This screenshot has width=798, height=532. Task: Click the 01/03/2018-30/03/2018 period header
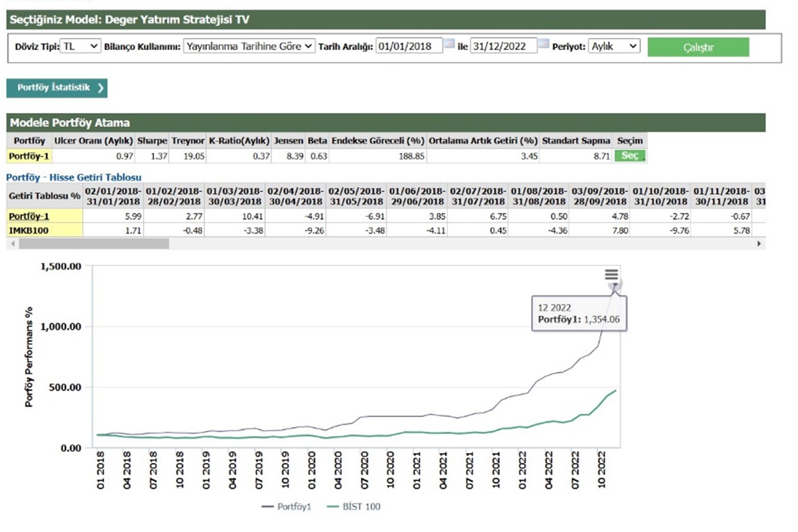coord(235,196)
